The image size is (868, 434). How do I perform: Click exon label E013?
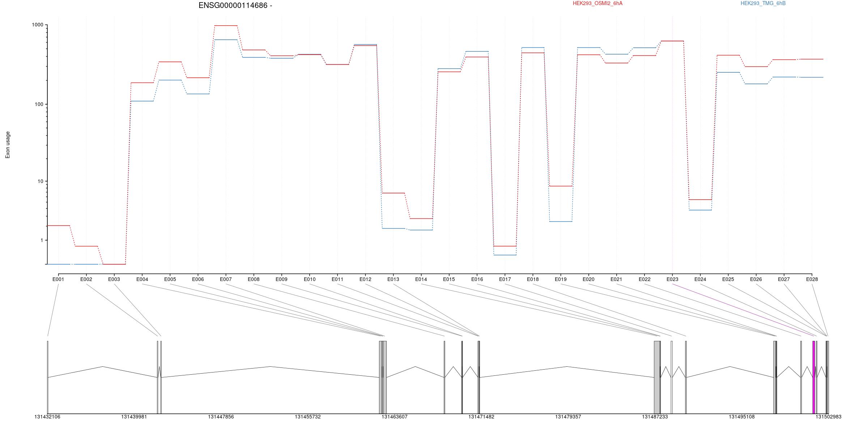[393, 279]
